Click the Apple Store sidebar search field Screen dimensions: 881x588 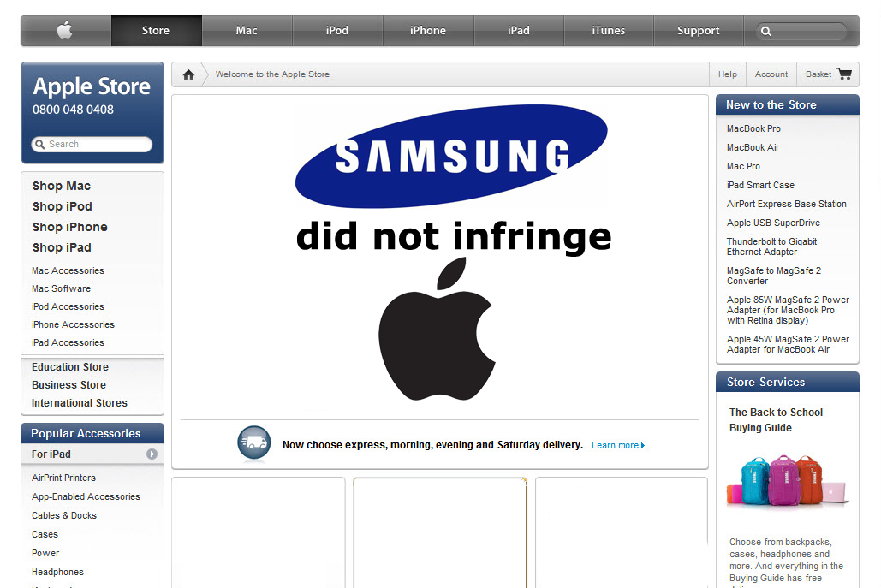(x=92, y=145)
